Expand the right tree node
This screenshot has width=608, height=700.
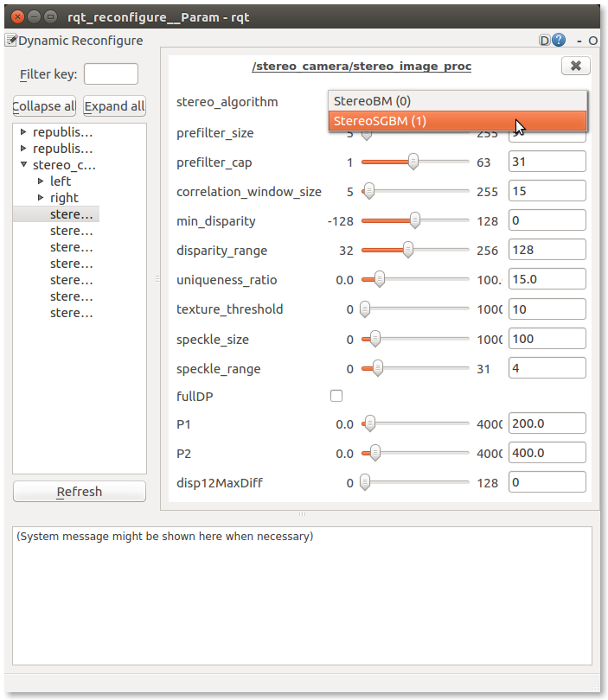(41, 198)
